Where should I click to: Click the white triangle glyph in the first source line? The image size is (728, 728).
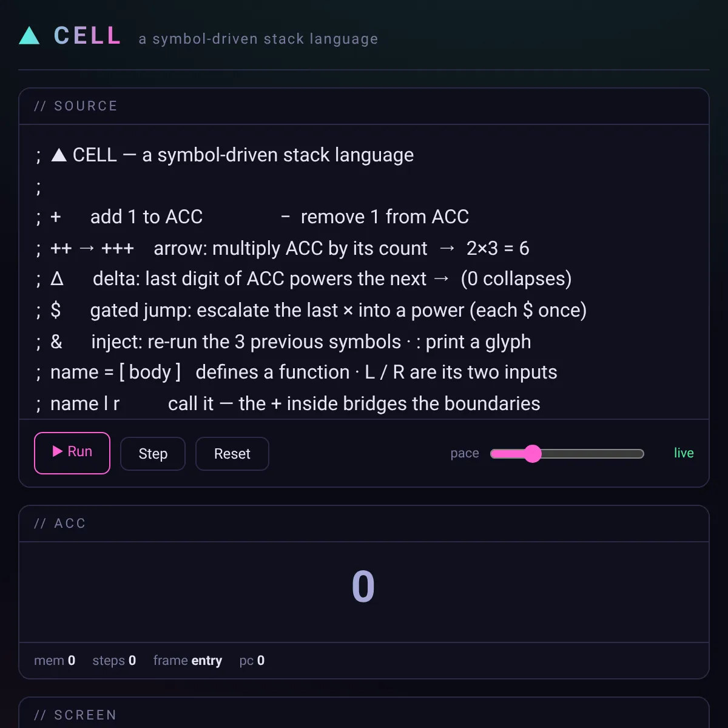[x=59, y=155]
